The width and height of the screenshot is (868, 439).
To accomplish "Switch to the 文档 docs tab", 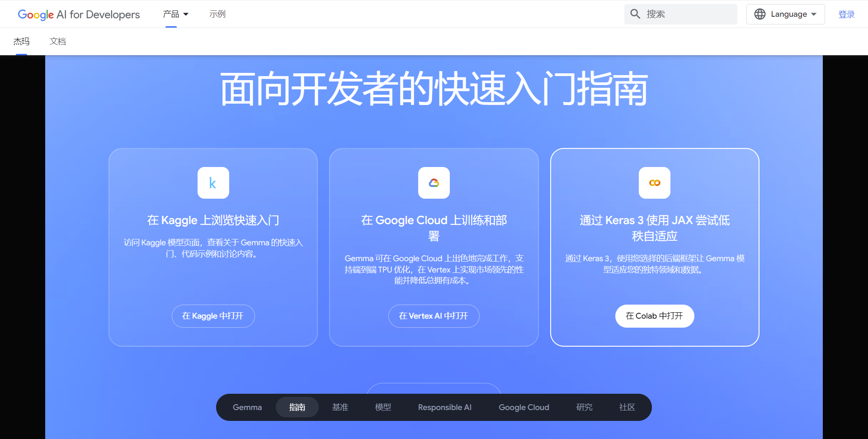I will pyautogui.click(x=58, y=42).
